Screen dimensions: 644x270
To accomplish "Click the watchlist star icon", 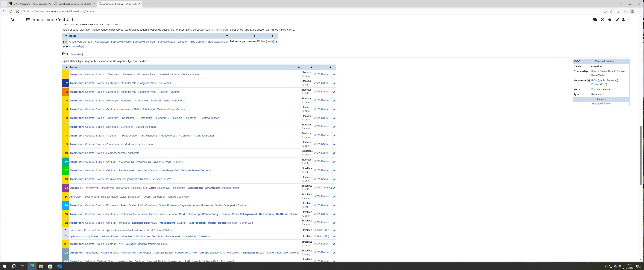I will coord(610,20).
